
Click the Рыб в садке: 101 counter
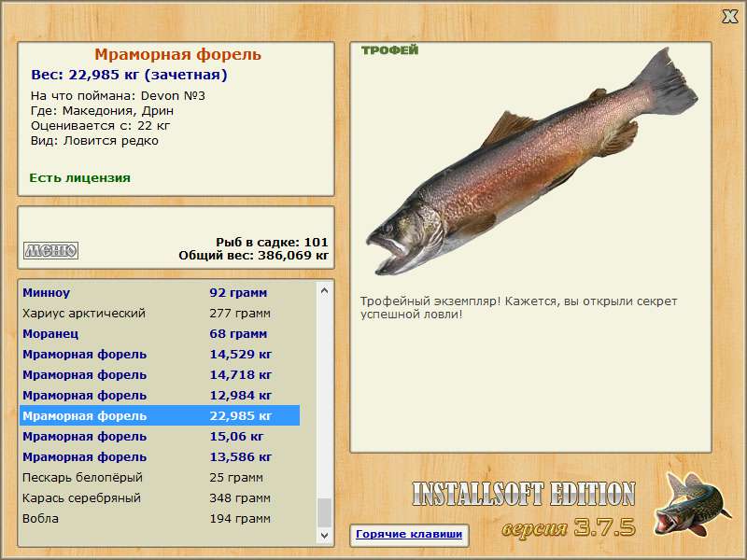click(272, 242)
